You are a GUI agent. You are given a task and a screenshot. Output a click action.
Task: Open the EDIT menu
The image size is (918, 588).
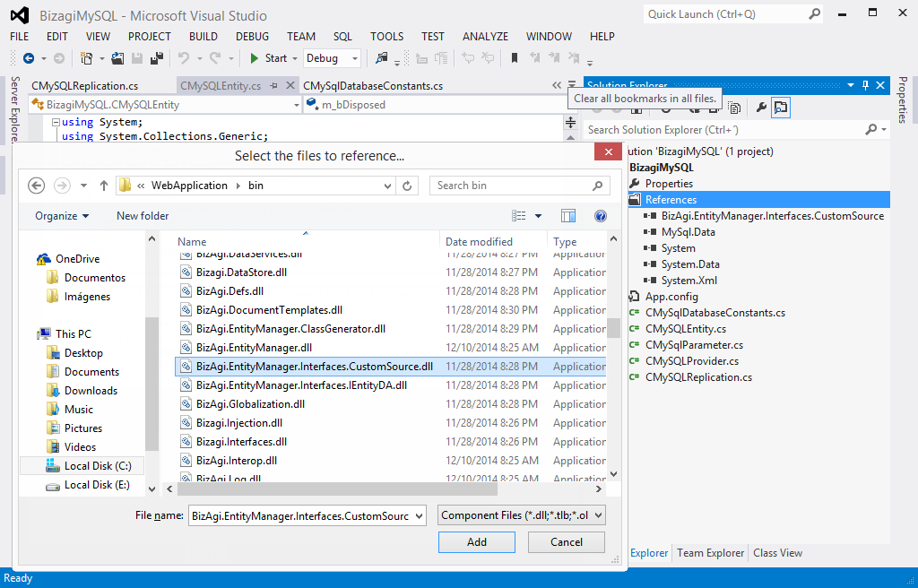click(x=56, y=37)
